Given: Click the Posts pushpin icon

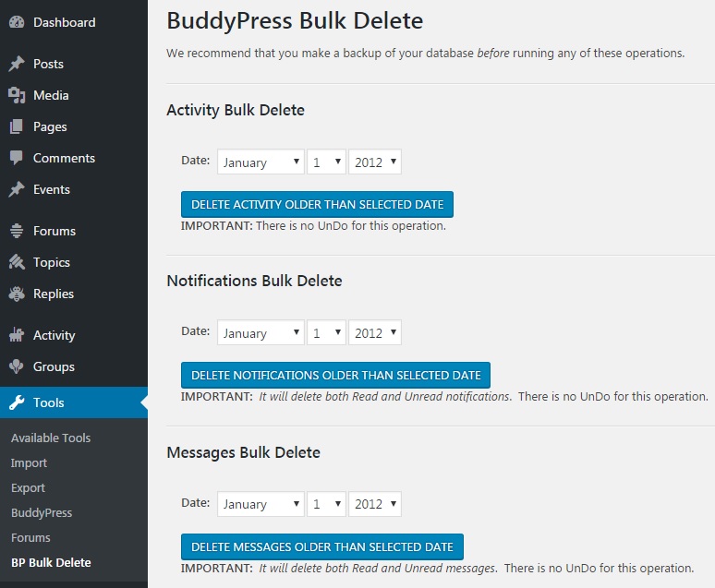Looking at the screenshot, I should [x=16, y=64].
